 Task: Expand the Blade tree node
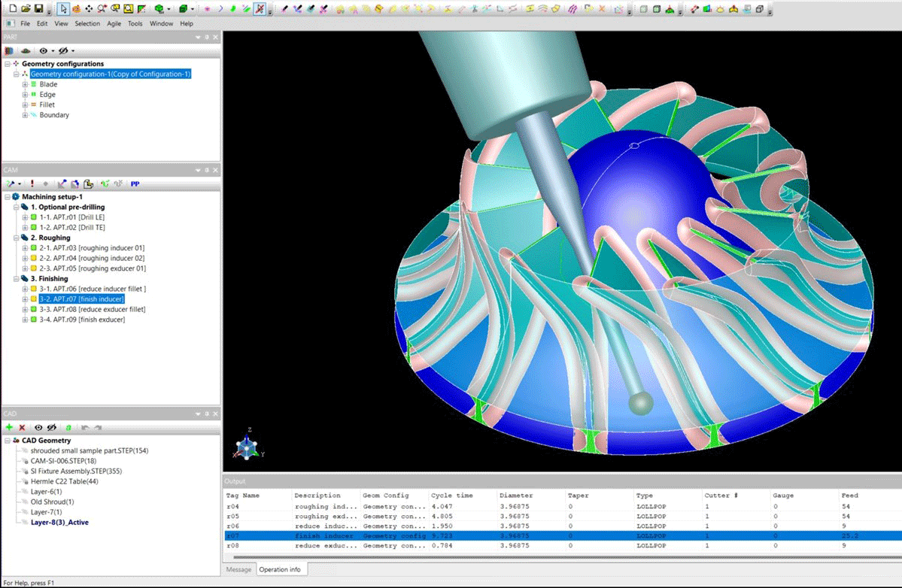pos(25,84)
